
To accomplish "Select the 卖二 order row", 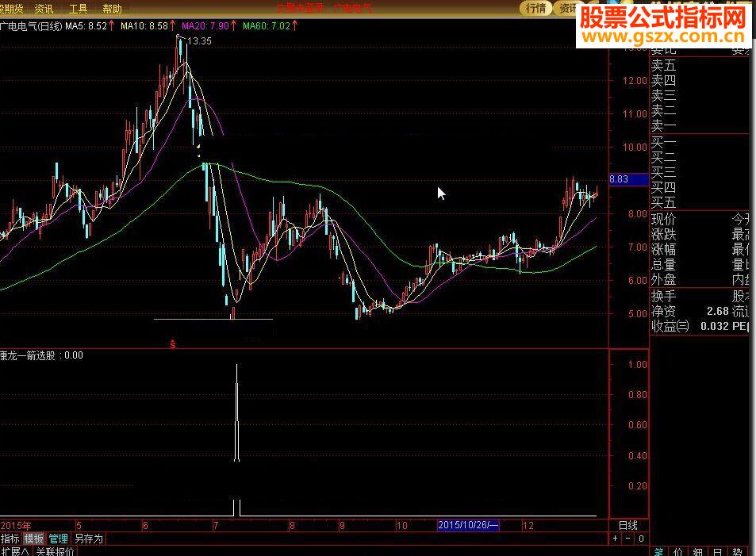I will tap(663, 110).
